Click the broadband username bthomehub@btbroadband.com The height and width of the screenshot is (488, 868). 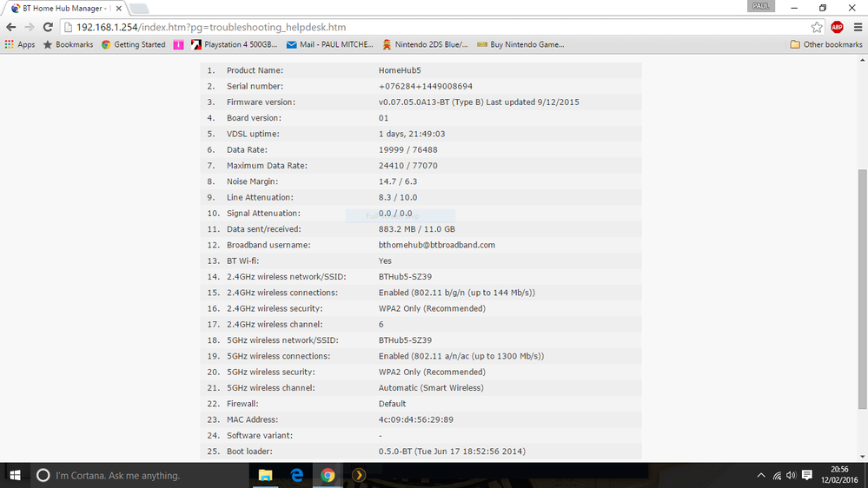(437, 245)
